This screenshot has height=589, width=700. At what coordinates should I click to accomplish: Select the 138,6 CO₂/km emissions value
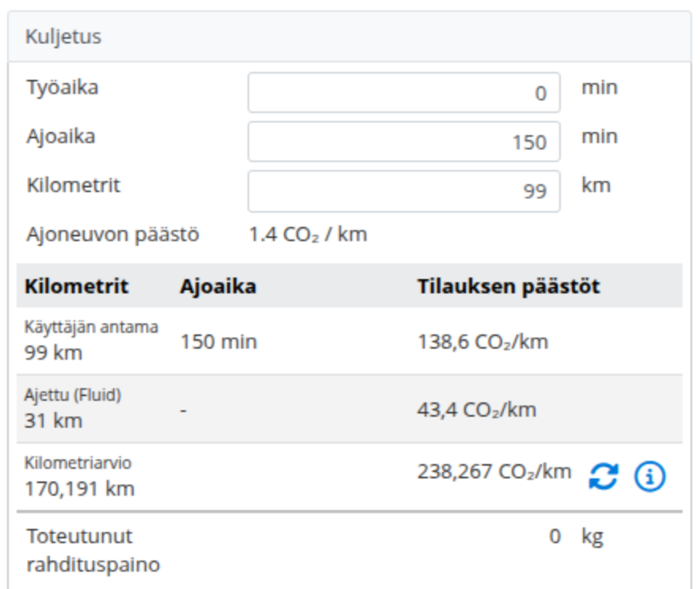482,342
